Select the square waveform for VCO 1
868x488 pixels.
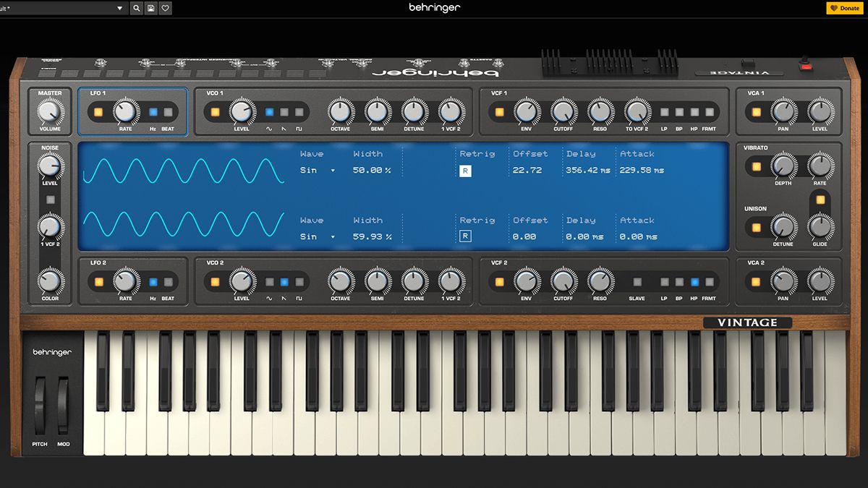click(299, 111)
